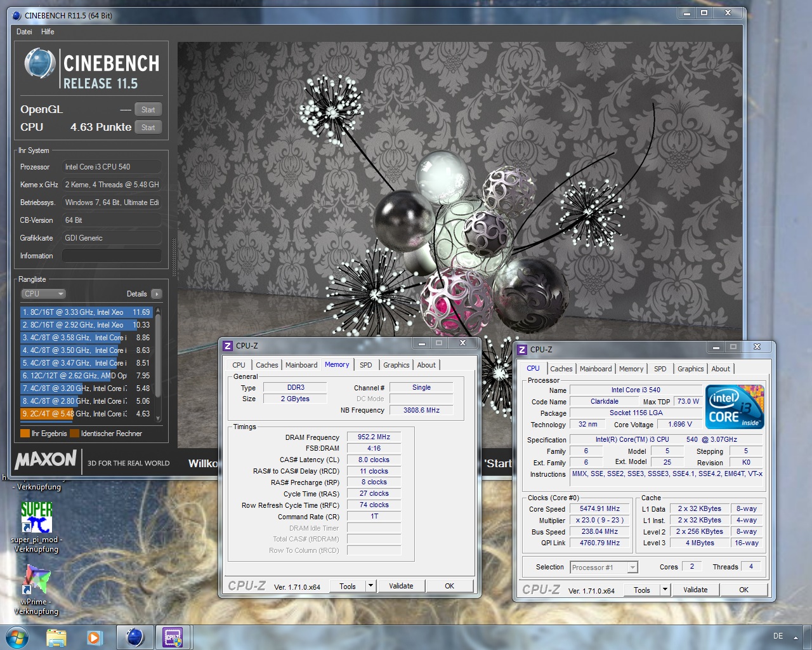The width and height of the screenshot is (812, 650).
Task: Select ranking row 2 8C/16T @ 2.92 GHz
Action: (x=86, y=325)
